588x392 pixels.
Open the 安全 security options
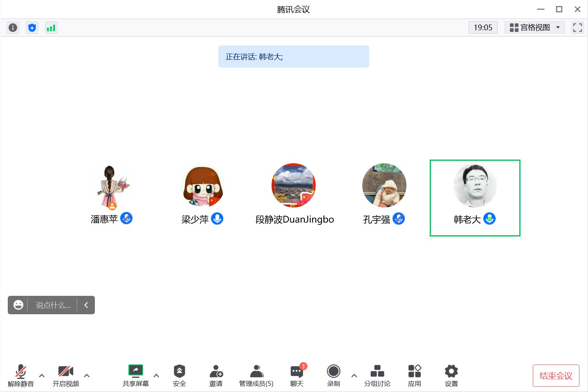[x=179, y=375]
